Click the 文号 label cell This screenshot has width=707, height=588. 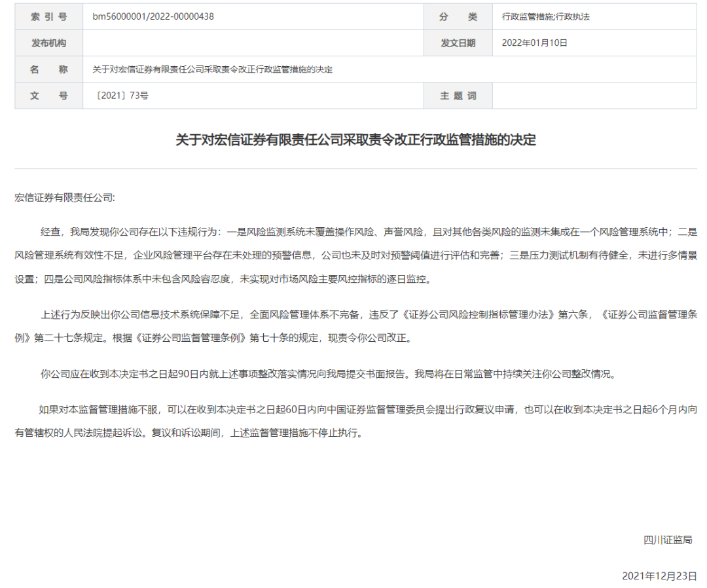[x=48, y=96]
